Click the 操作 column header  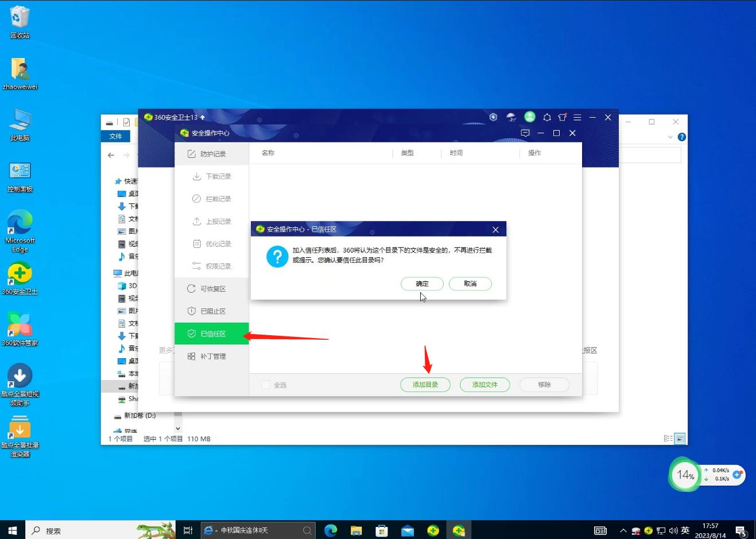534,153
